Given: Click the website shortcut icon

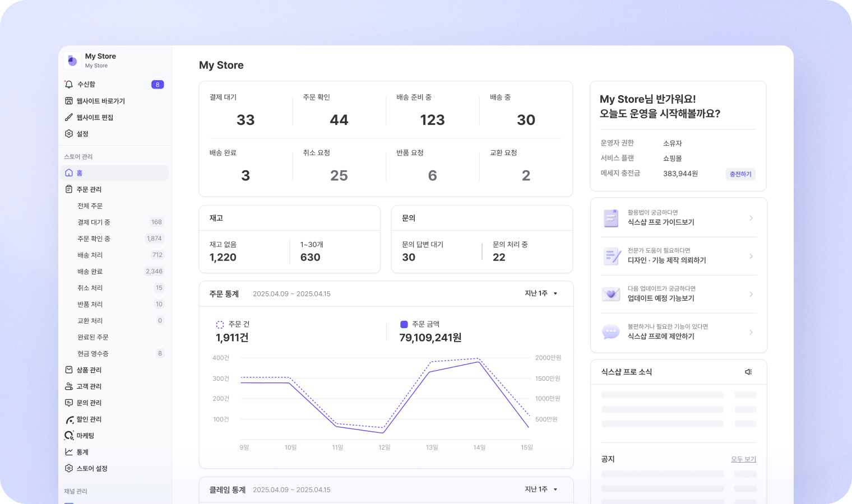Looking at the screenshot, I should click(x=69, y=101).
